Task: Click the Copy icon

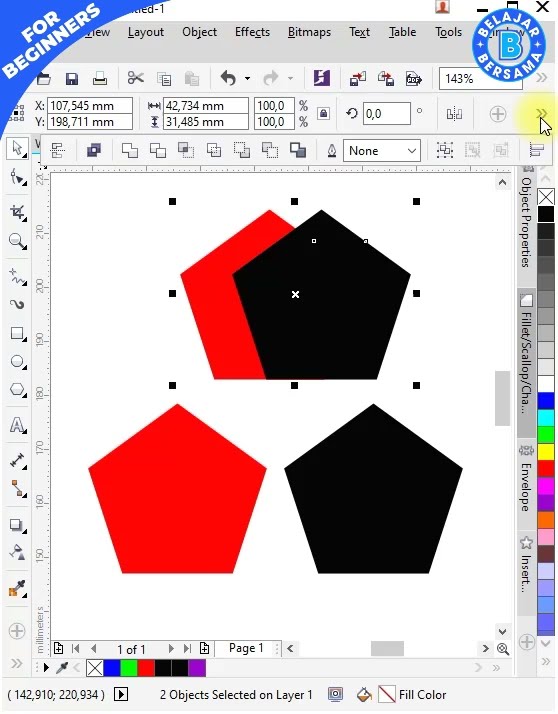Action: tap(164, 79)
